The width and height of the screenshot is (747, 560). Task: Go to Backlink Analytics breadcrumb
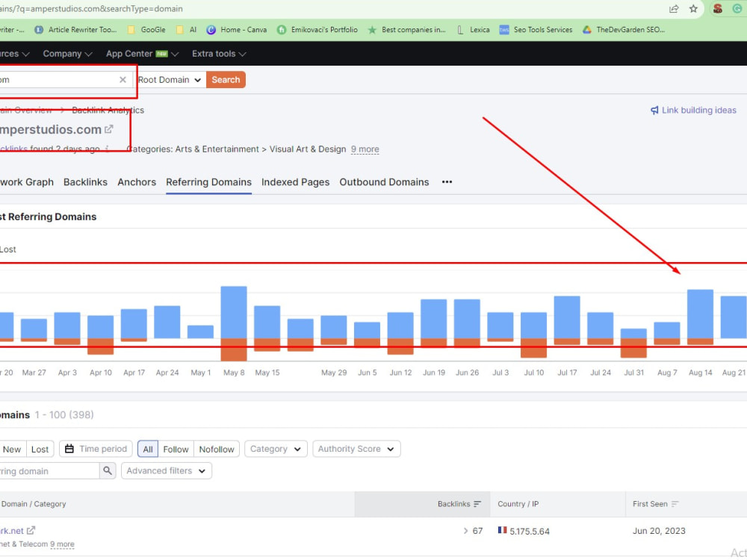108,111
